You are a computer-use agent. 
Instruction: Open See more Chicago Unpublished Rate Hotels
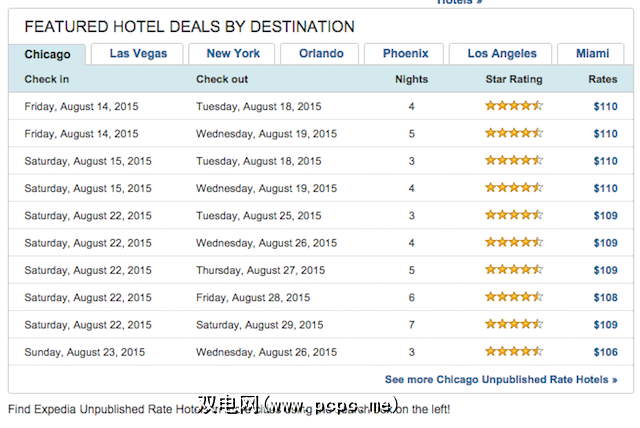501,380
